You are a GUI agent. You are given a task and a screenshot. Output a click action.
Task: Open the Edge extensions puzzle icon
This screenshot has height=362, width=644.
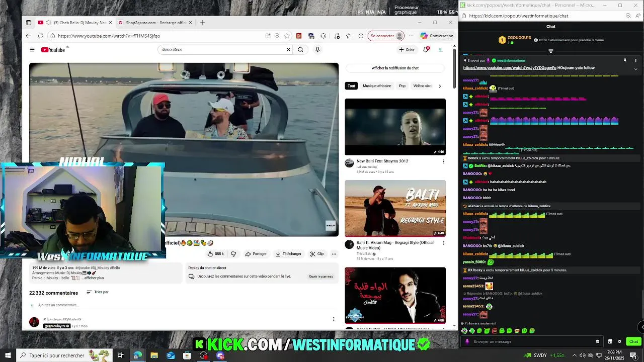coord(323,36)
